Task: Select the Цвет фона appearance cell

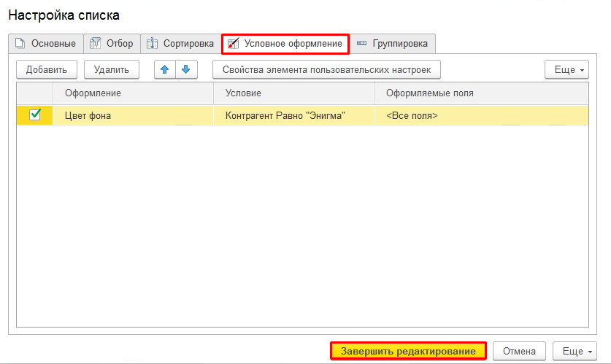Action: pos(133,115)
